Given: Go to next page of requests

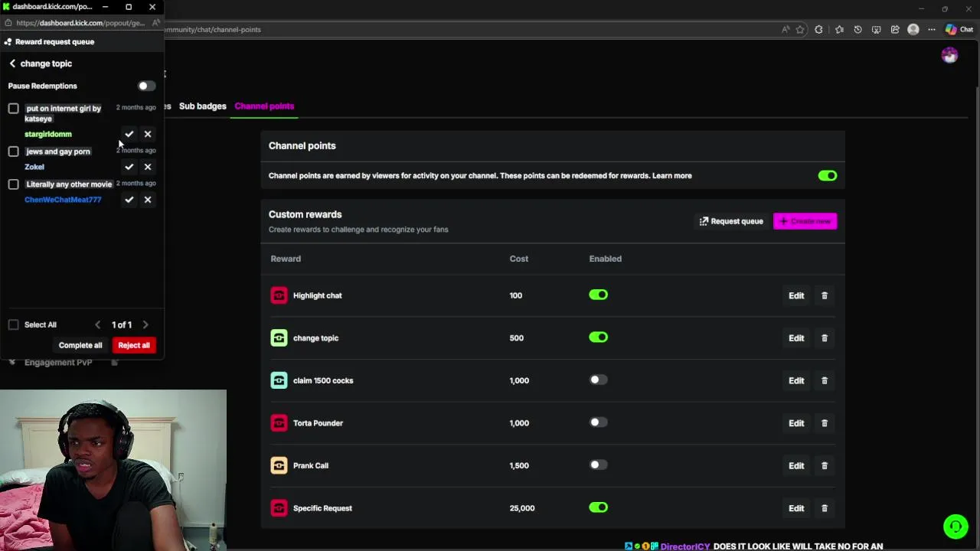Looking at the screenshot, I should [145, 325].
